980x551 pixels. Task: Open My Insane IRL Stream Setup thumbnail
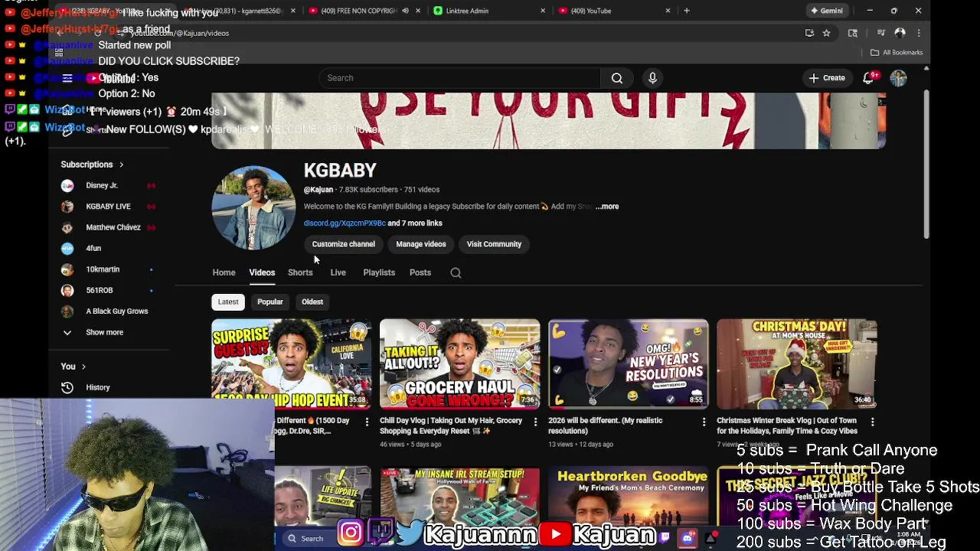pos(459,496)
